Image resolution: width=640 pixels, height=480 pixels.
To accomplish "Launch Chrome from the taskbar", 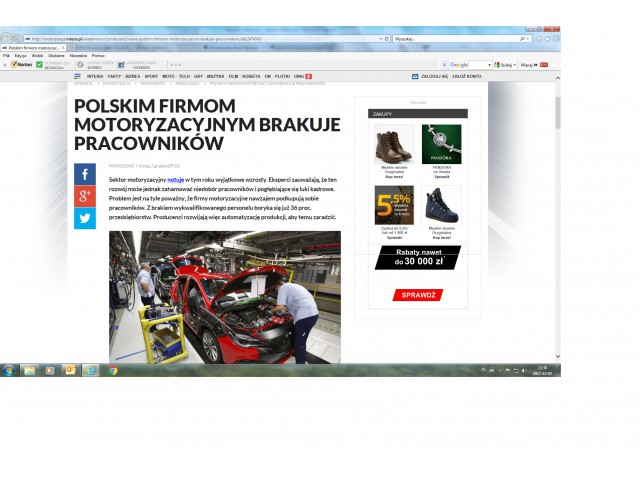I will click(112, 370).
